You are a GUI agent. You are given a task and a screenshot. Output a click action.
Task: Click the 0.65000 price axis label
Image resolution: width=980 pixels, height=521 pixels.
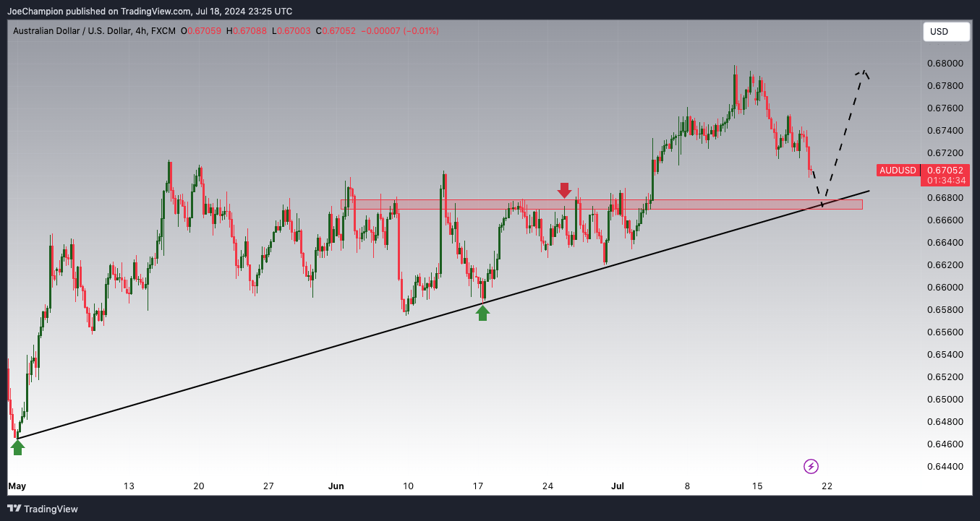(x=945, y=400)
